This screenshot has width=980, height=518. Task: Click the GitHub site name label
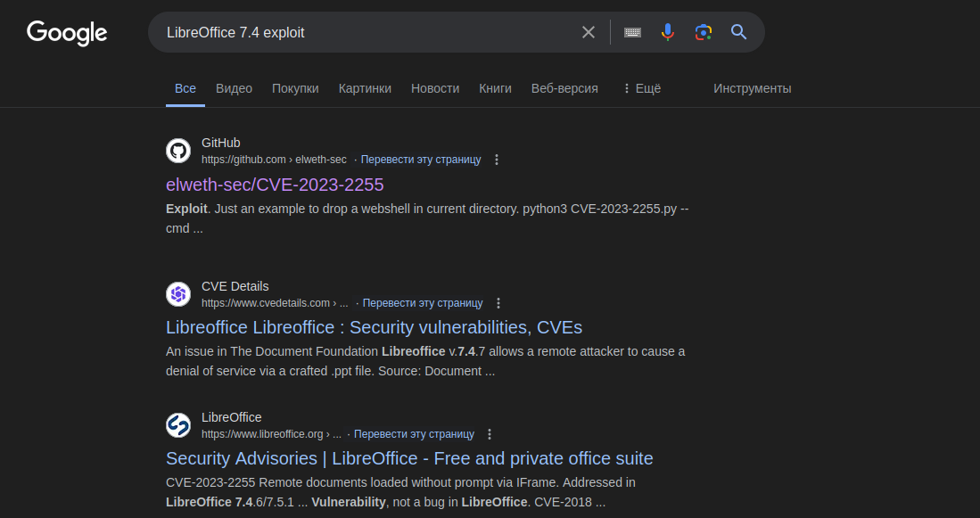tap(220, 143)
